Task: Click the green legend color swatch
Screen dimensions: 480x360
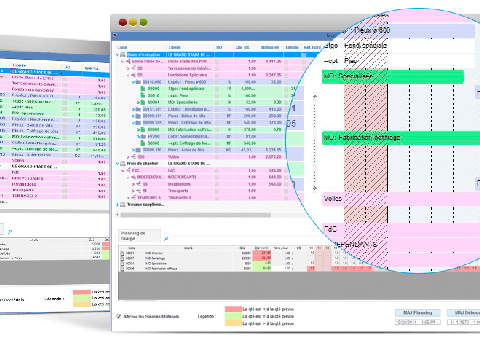Action: tap(233, 316)
